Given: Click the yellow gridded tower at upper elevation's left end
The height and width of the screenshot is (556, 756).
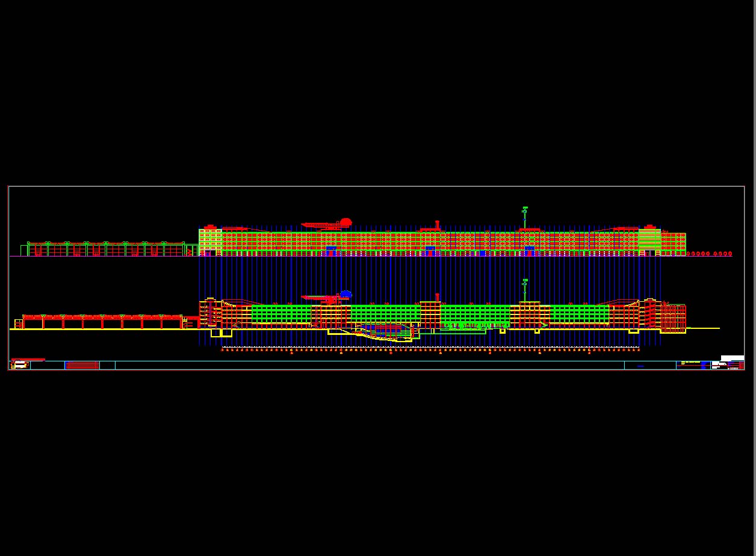Looking at the screenshot, I should (x=210, y=241).
